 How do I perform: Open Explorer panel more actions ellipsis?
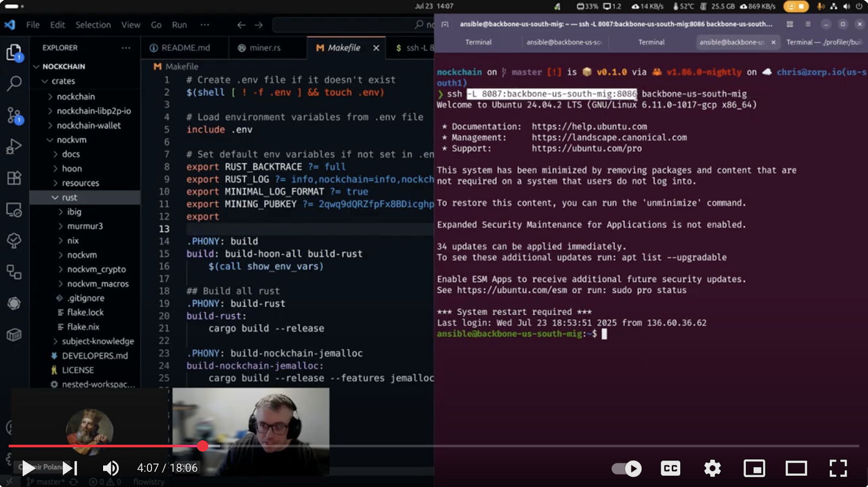[x=126, y=48]
